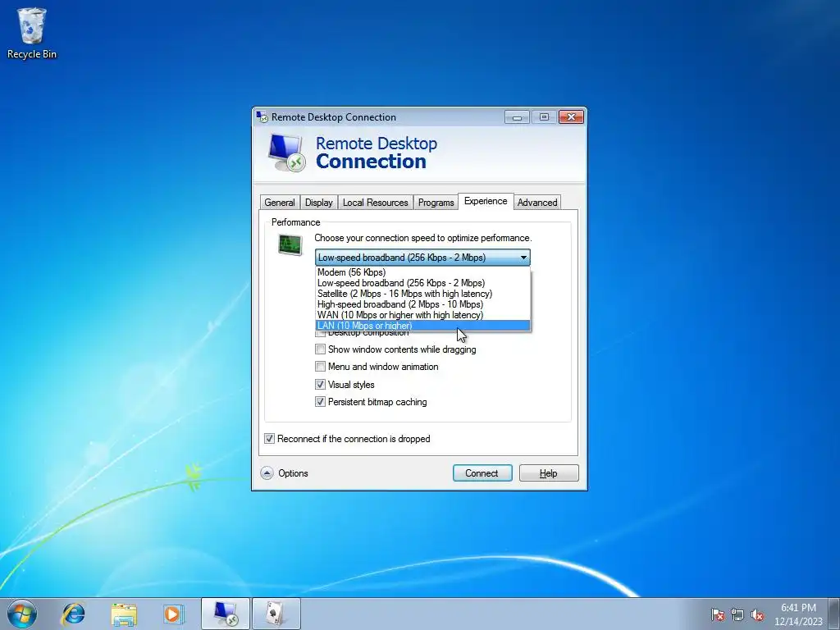Click the Help button
Screen dimensions: 840x630
coord(549,473)
